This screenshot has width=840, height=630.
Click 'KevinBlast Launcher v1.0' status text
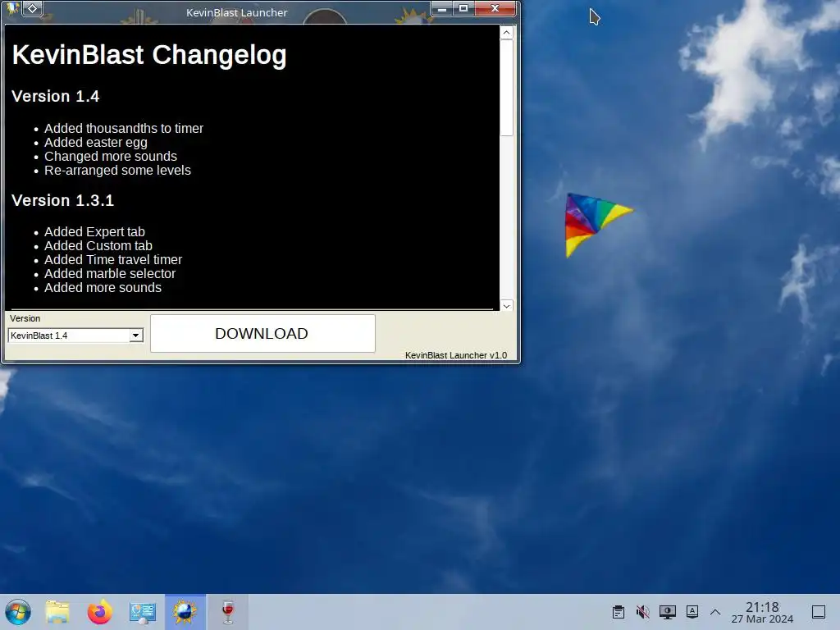click(x=456, y=355)
